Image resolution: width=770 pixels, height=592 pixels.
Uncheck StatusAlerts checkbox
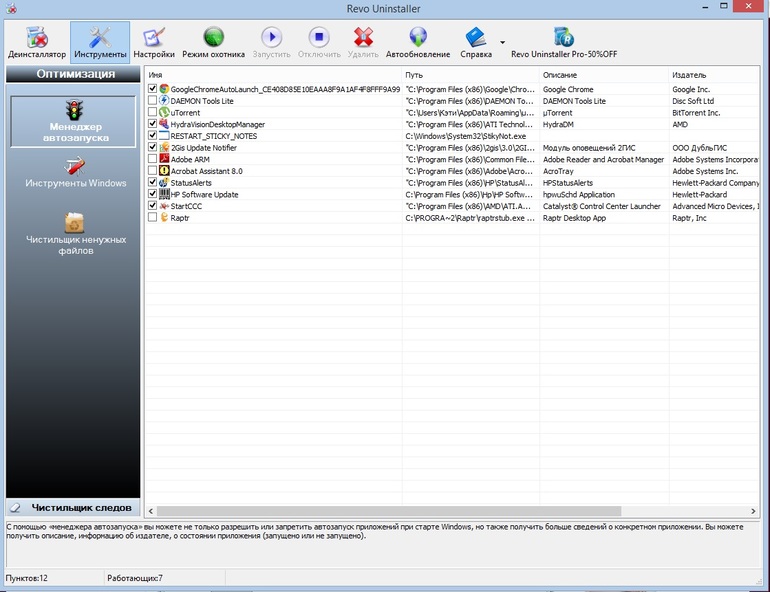(x=152, y=182)
